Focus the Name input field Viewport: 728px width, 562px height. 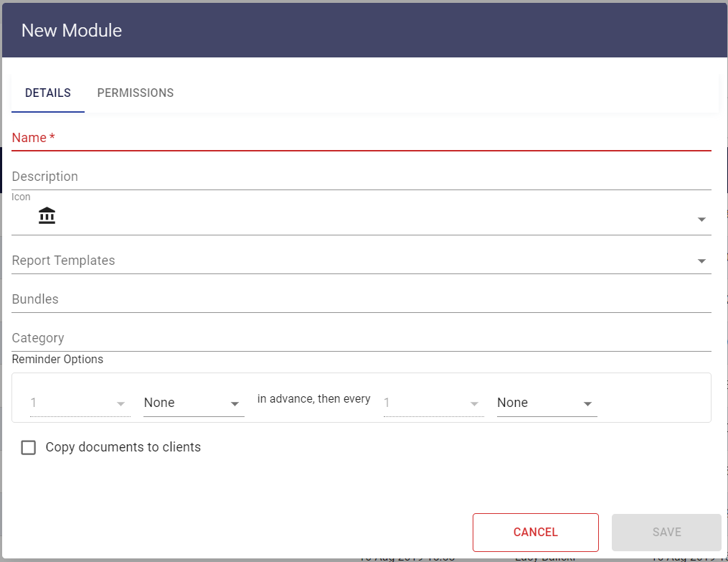[361, 138]
